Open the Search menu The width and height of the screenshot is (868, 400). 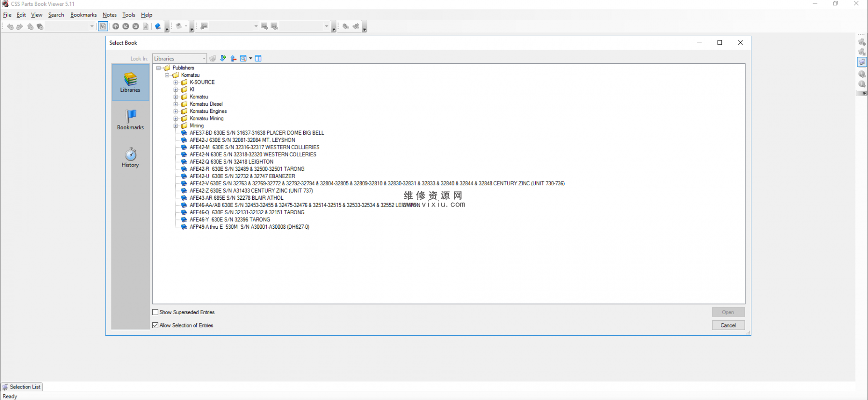[56, 15]
